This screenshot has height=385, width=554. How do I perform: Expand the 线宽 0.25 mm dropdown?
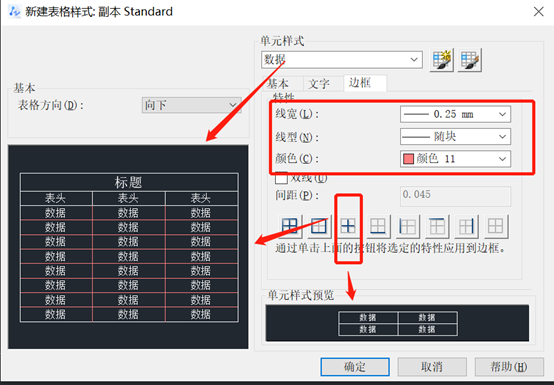coord(455,114)
